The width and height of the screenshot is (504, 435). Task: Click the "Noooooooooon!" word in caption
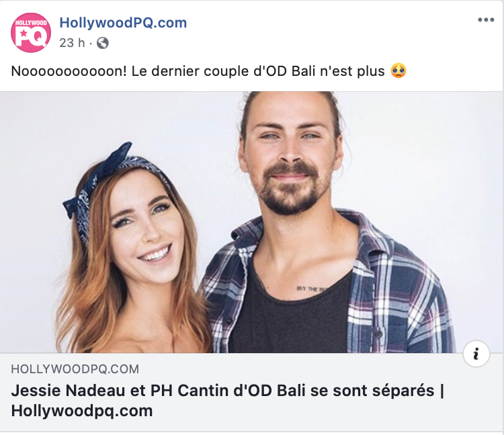pyautogui.click(x=69, y=71)
